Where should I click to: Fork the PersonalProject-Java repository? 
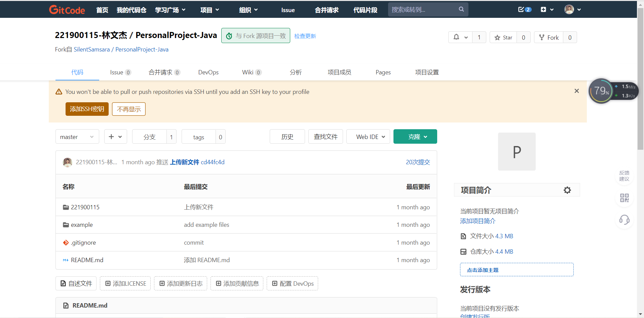click(x=549, y=37)
